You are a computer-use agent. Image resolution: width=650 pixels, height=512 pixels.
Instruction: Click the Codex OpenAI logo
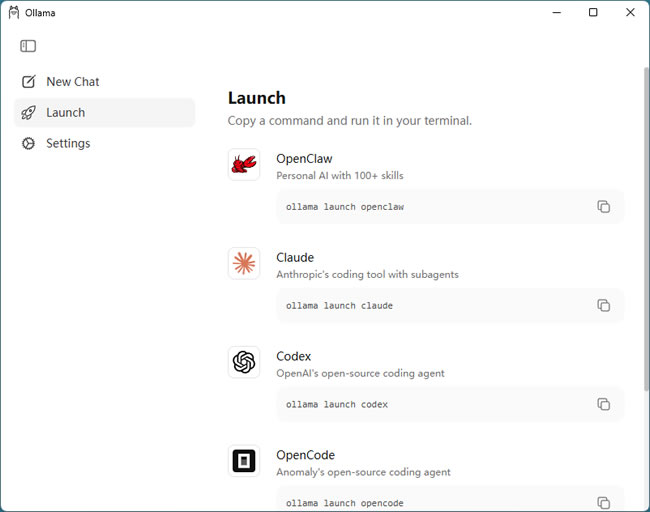[x=244, y=362]
